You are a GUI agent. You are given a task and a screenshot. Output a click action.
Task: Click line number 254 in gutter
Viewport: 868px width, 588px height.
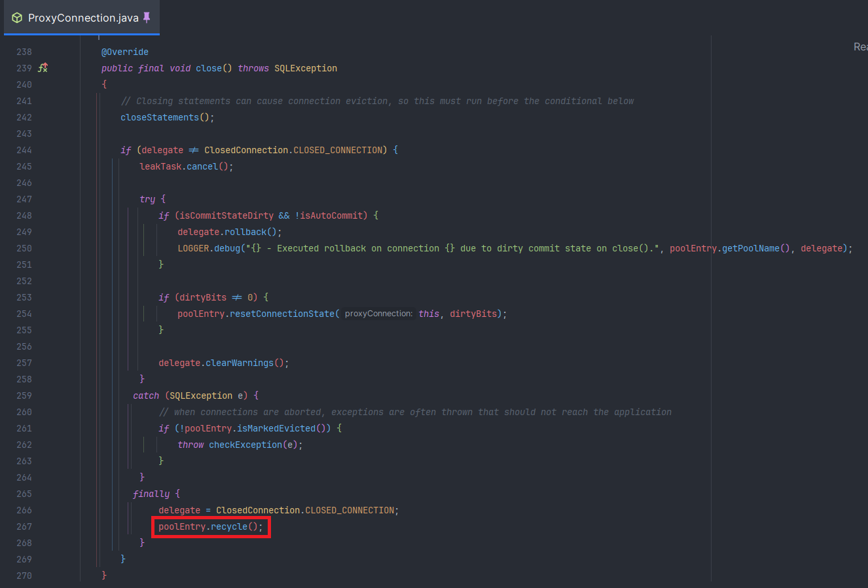[24, 314]
